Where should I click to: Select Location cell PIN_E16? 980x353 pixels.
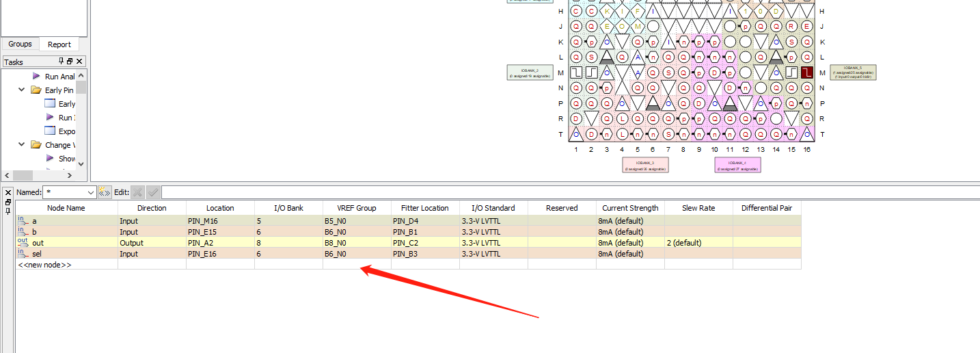220,254
